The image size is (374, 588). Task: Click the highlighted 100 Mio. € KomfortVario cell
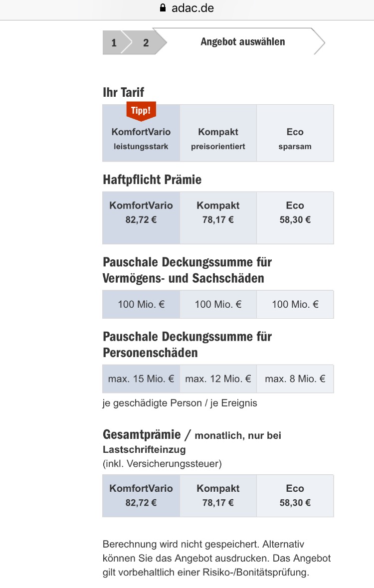pyautogui.click(x=141, y=304)
